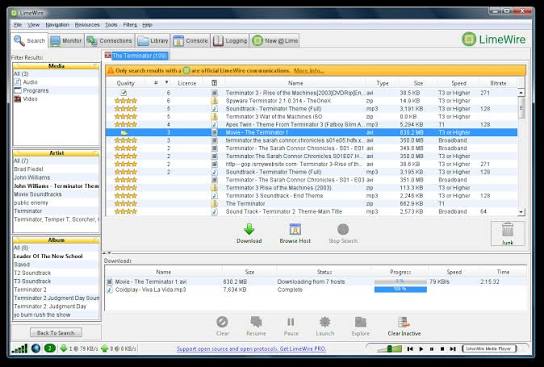This screenshot has height=367, width=544.
Task: Click the upload speed indicator in status bar
Action: coord(119,348)
